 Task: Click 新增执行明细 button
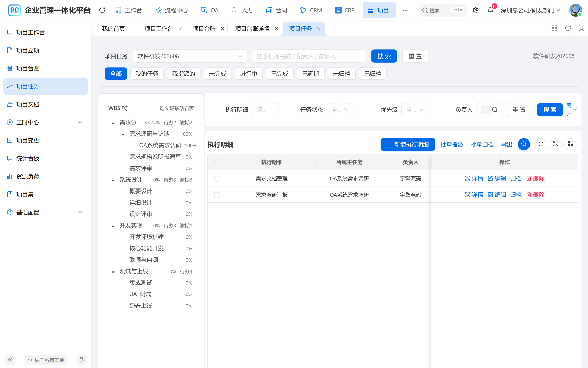tap(408, 144)
